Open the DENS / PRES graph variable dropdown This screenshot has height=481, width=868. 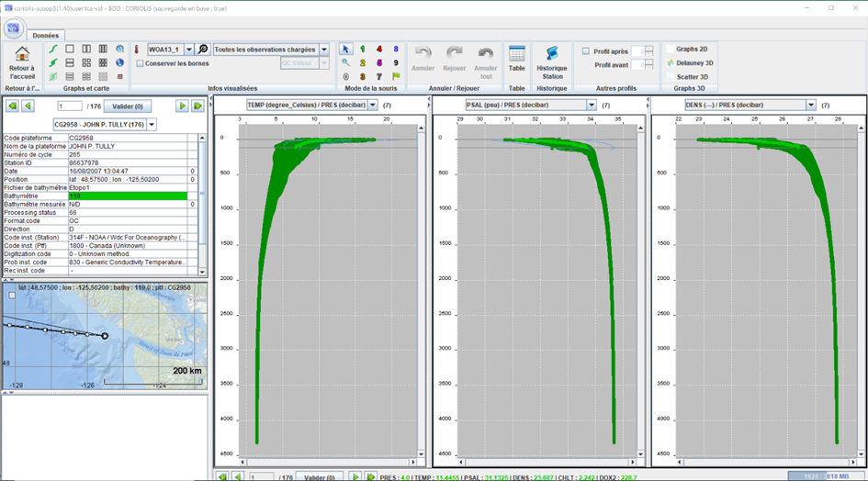tap(811, 105)
